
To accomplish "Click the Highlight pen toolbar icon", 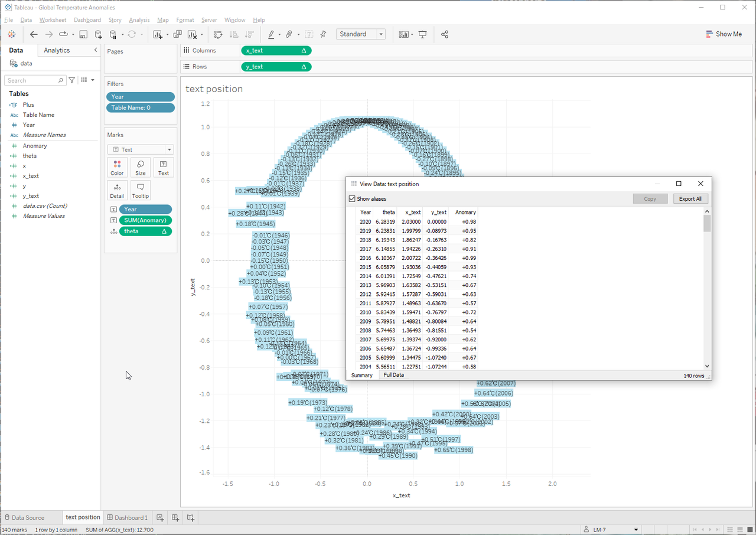I will [x=271, y=34].
